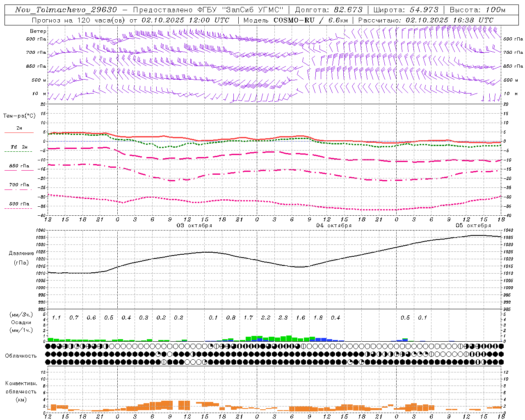This screenshot has height=420, width=525.
Task: Click the (мм/3ч.) precipitation unit label
Action: click(x=21, y=315)
